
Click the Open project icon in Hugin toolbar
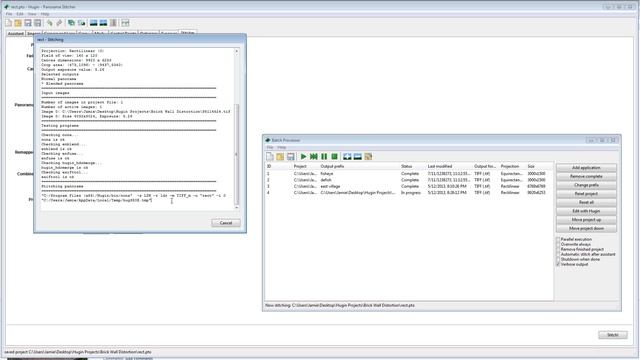18,23
